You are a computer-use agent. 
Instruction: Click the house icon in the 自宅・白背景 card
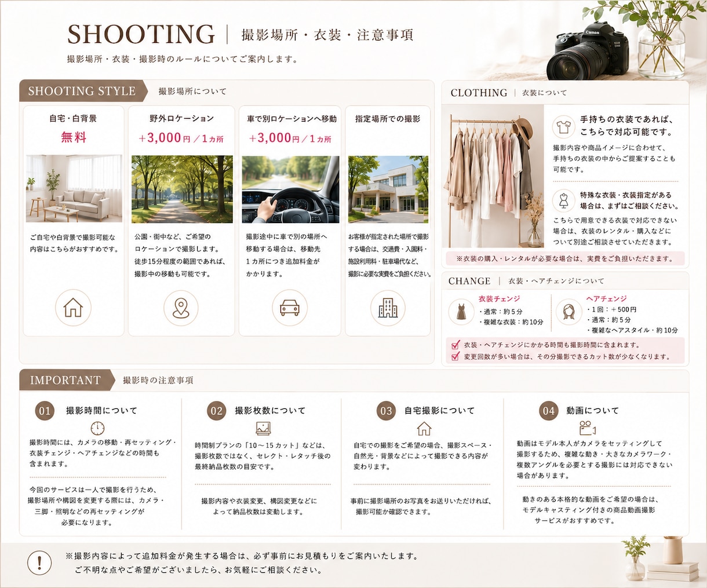point(73,308)
